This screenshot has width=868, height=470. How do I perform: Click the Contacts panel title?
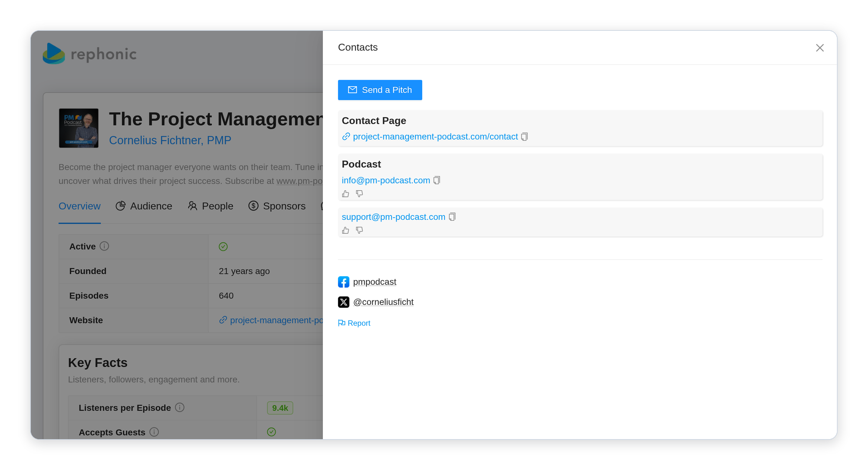358,47
